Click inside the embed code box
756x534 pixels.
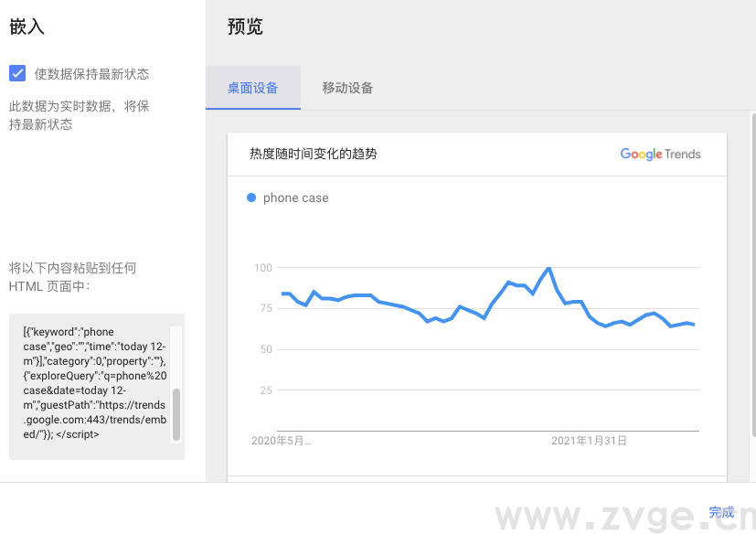[x=91, y=384]
